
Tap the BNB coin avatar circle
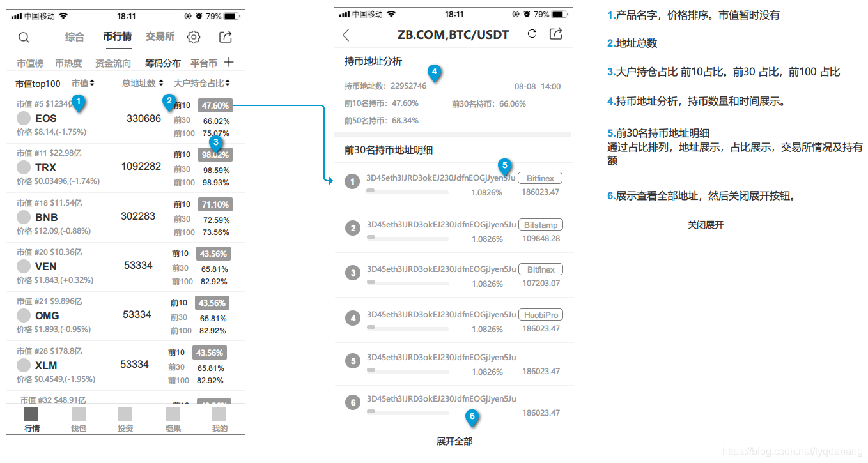(x=24, y=217)
